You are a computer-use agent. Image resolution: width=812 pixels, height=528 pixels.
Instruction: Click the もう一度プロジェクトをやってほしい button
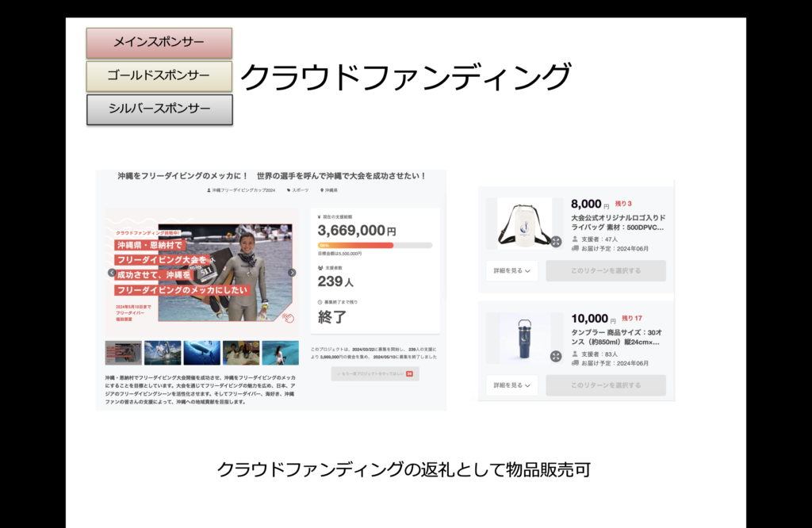tap(374, 373)
